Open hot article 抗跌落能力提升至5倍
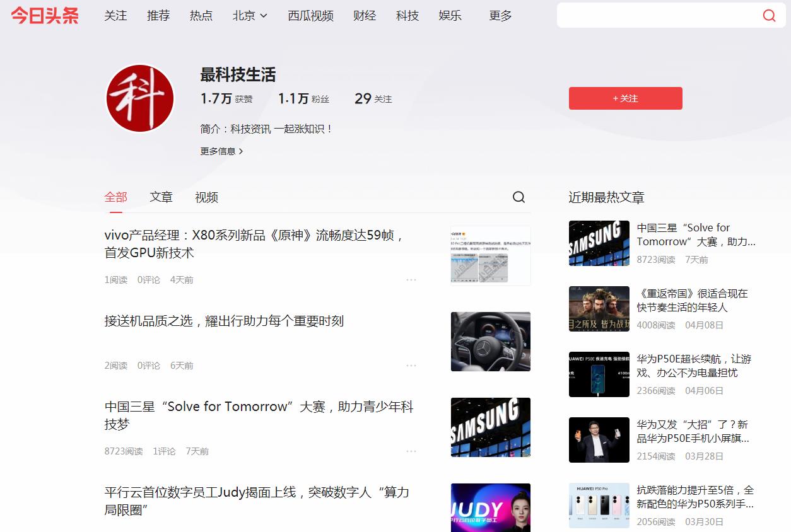 [x=695, y=497]
